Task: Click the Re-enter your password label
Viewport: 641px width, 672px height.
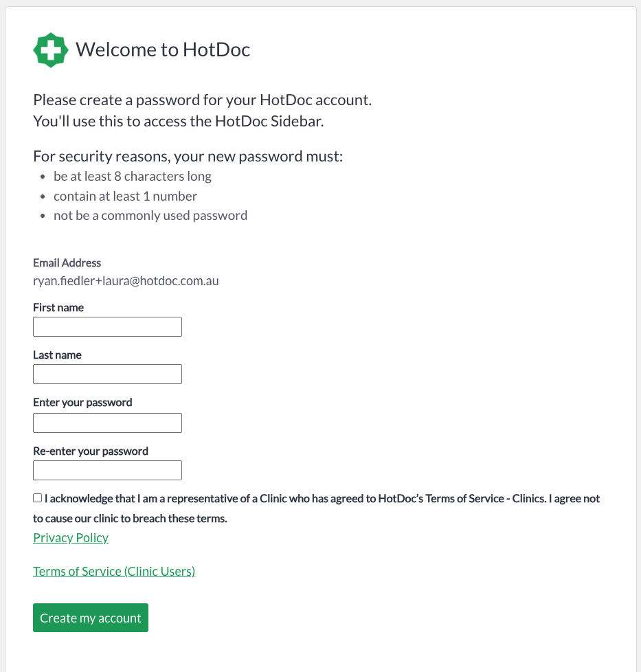Action: pyautogui.click(x=91, y=451)
